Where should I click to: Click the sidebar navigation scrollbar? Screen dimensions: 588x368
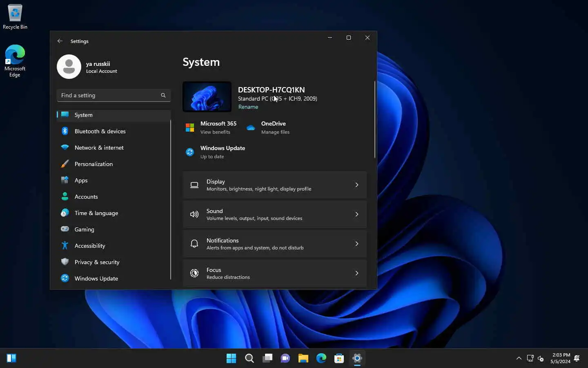(170, 200)
